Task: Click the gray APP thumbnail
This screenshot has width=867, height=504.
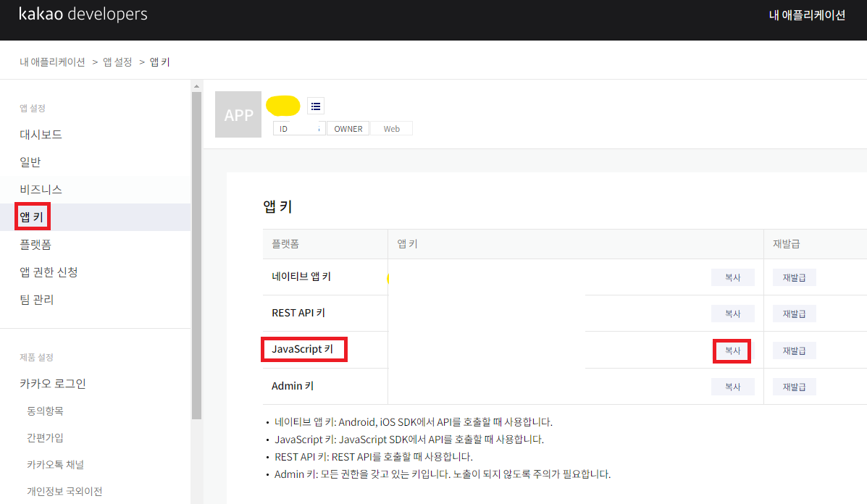Action: tap(238, 114)
